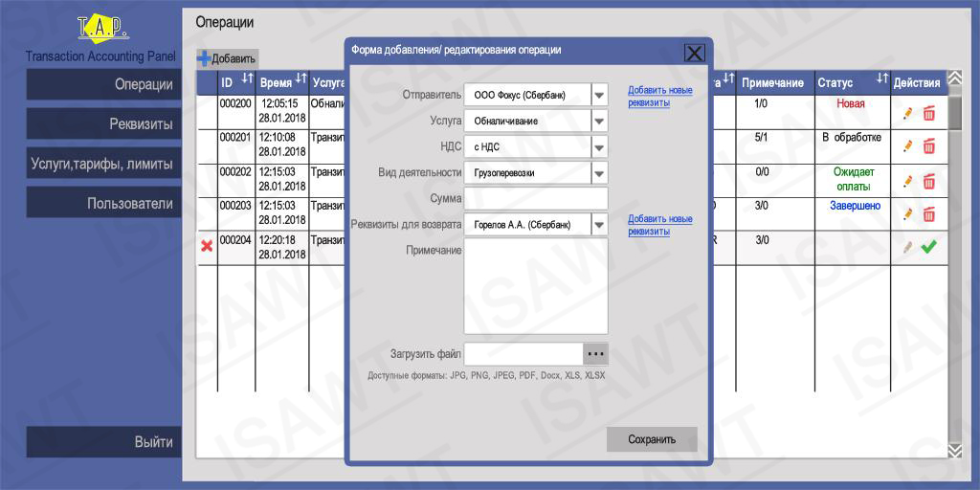Open Пользователи in the sidebar
The width and height of the screenshot is (980, 490).
(103, 203)
